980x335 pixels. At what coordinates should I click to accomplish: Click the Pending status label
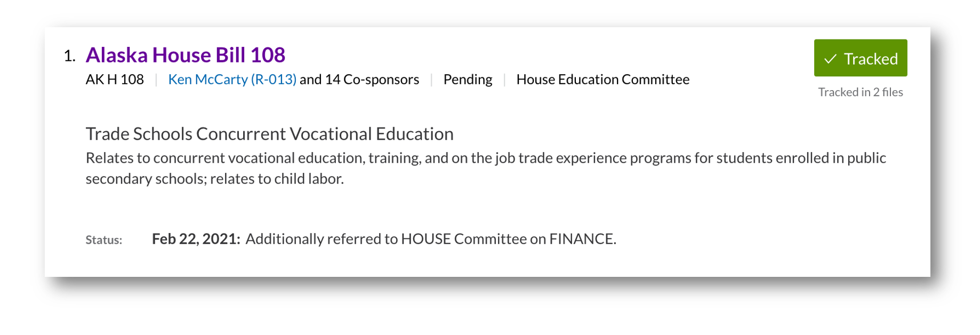click(467, 79)
